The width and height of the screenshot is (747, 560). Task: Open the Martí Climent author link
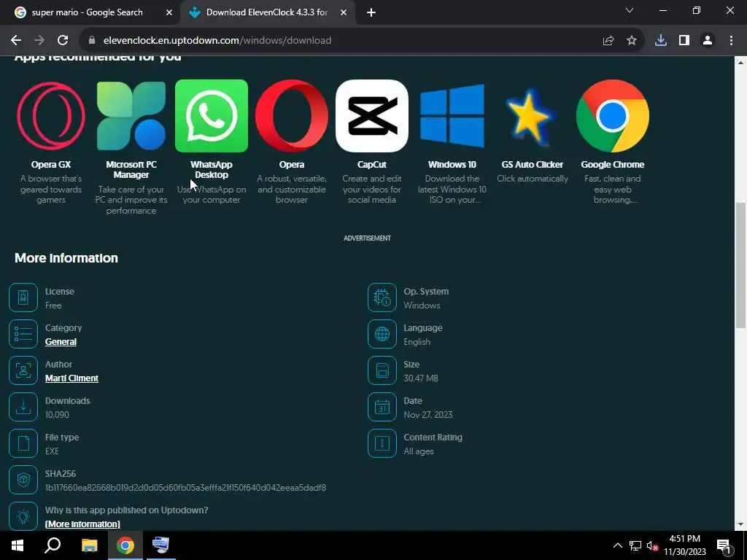71,378
